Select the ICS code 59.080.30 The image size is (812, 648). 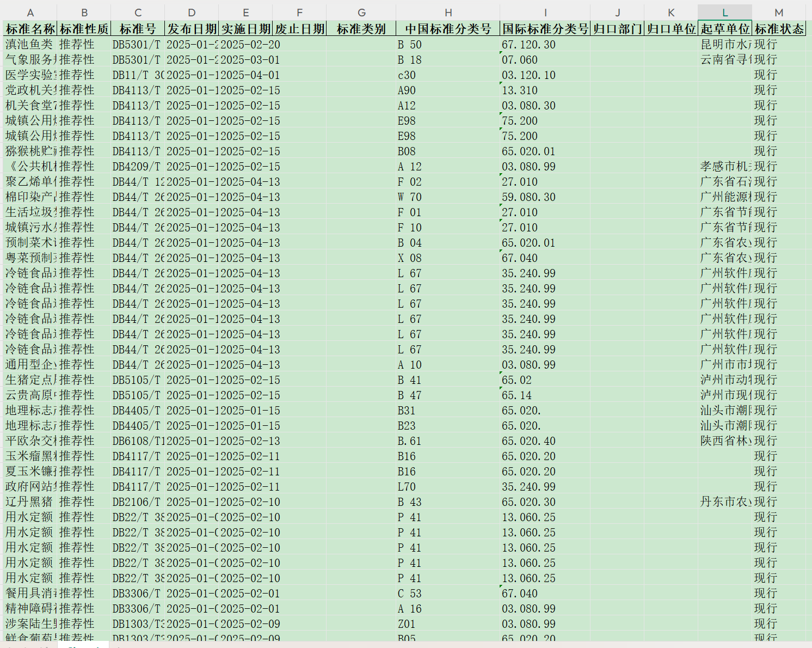pyautogui.click(x=545, y=197)
